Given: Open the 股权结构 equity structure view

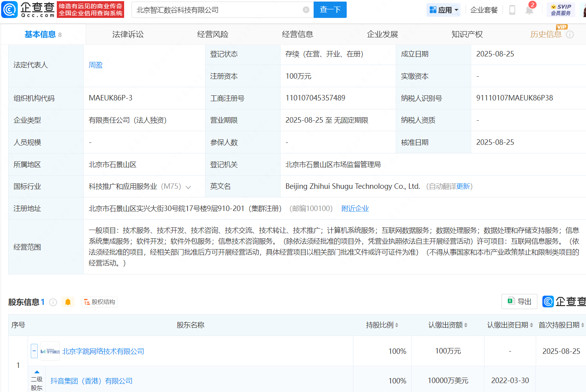Looking at the screenshot, I should tap(100, 302).
